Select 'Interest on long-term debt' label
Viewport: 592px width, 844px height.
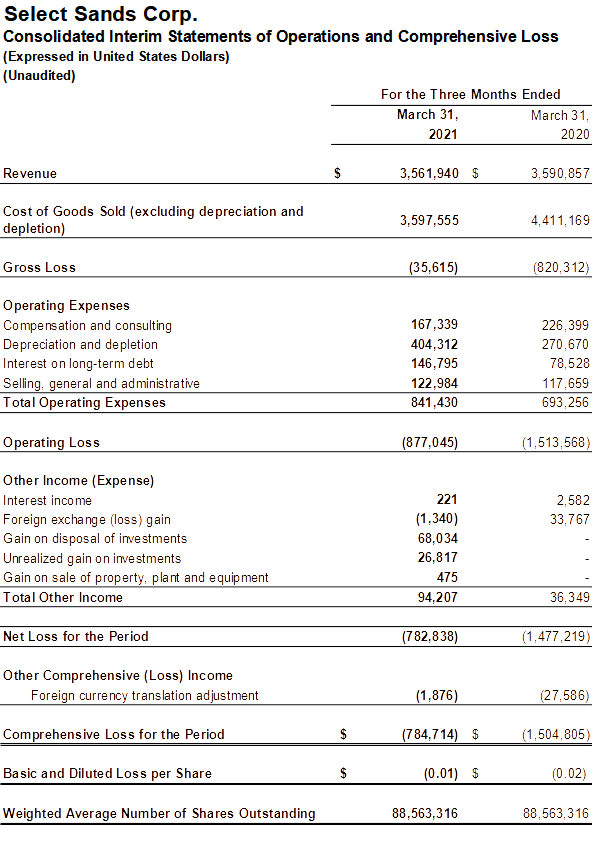click(79, 364)
